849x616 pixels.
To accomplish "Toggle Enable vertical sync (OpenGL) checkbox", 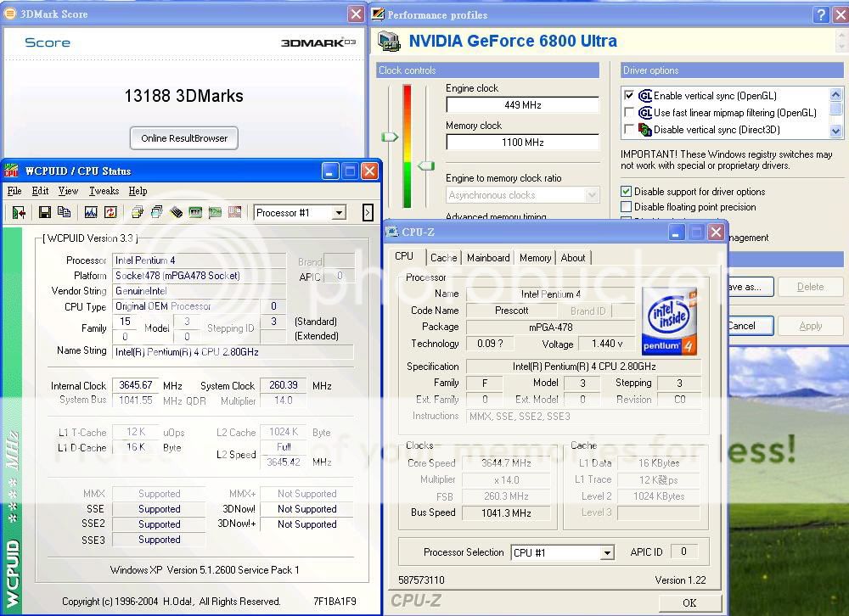I will (629, 96).
